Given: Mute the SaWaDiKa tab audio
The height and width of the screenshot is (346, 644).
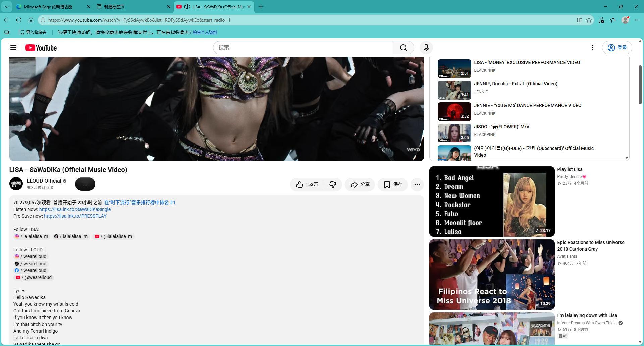Looking at the screenshot, I should tap(187, 7).
